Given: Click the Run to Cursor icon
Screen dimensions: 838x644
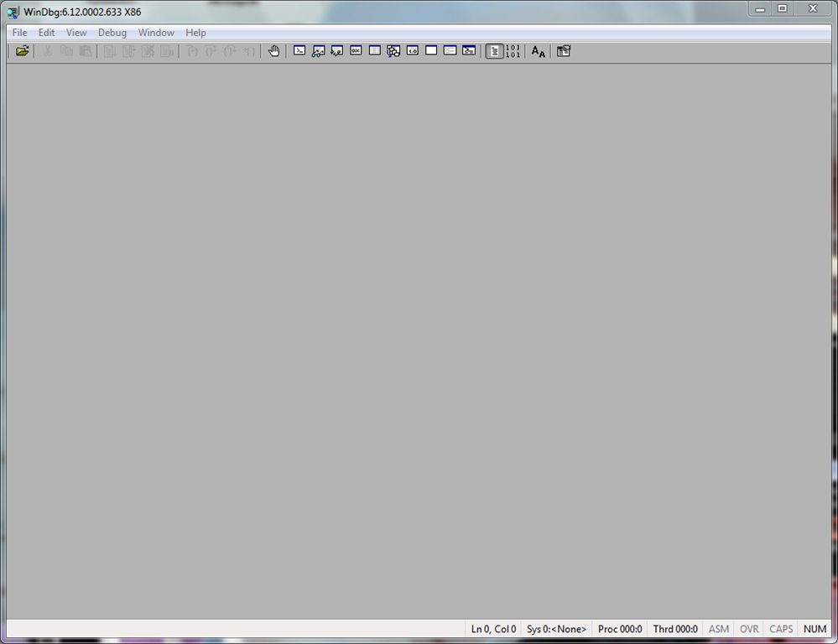Looking at the screenshot, I should [x=249, y=51].
